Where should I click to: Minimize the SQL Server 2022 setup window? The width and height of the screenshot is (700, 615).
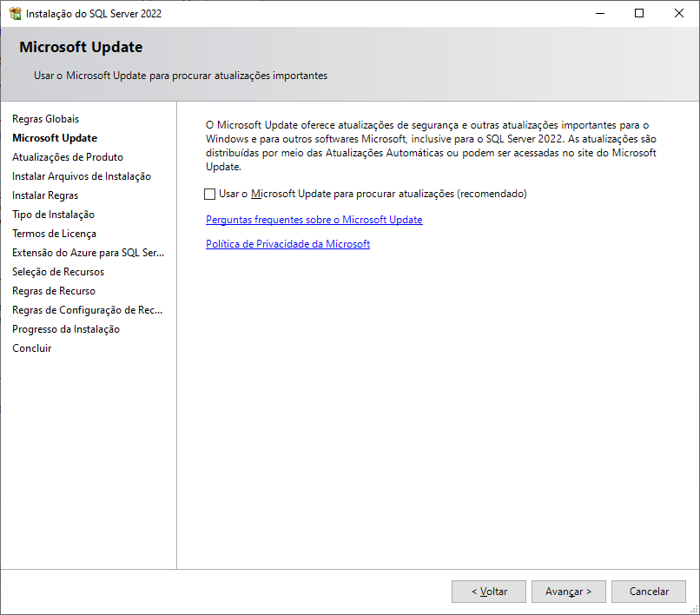pyautogui.click(x=600, y=13)
